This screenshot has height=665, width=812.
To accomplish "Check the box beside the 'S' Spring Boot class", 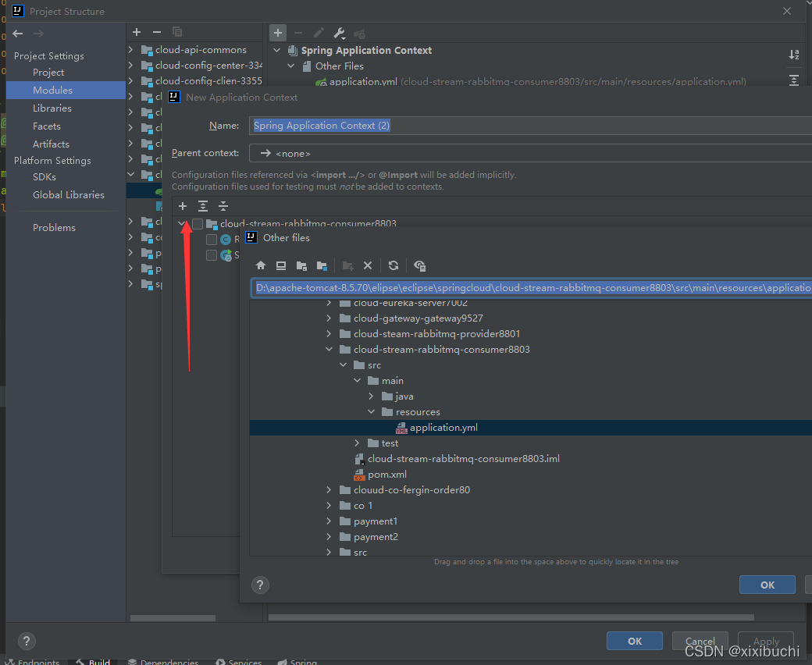I will point(212,254).
